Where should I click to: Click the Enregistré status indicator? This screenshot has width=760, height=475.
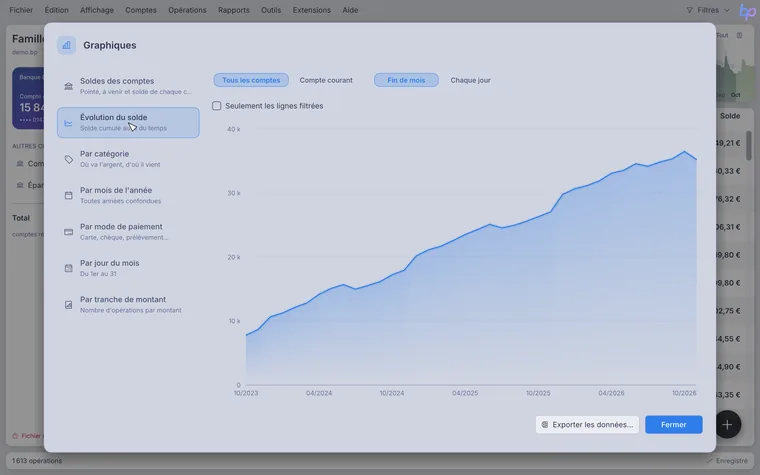tap(727, 461)
